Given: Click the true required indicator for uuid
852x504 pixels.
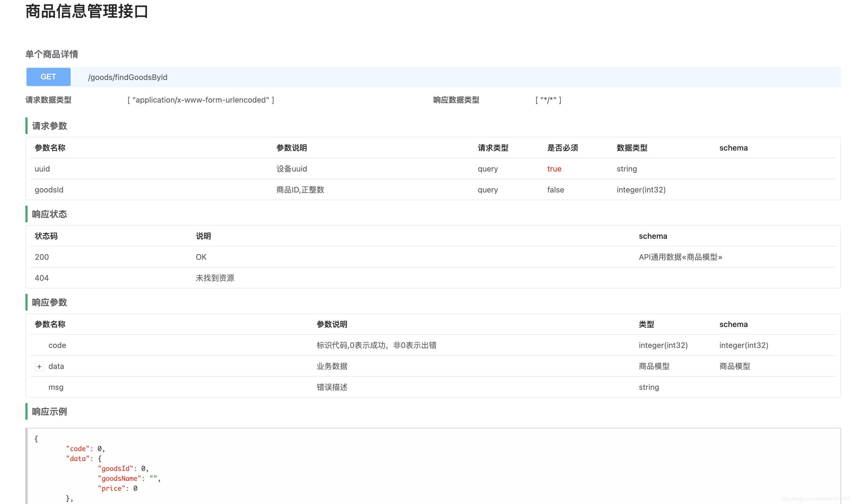Looking at the screenshot, I should click(554, 169).
